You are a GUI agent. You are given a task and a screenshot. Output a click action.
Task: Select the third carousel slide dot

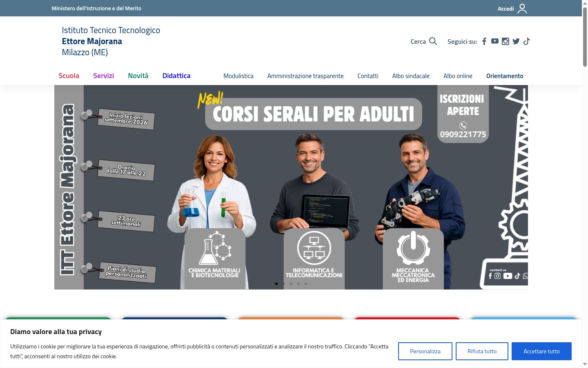(x=291, y=284)
